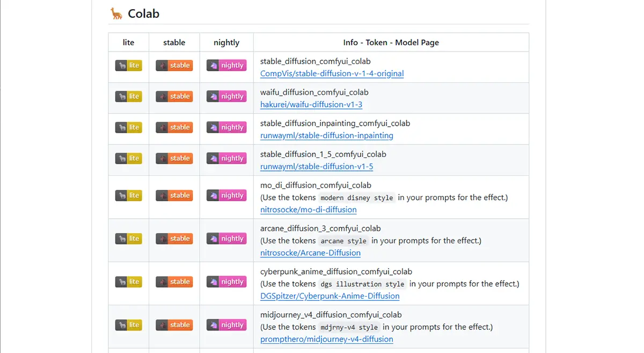644x353 pixels.
Task: Launch lite badge for arcane_diffusion_3_comfyui_colab
Action: pyautogui.click(x=129, y=239)
